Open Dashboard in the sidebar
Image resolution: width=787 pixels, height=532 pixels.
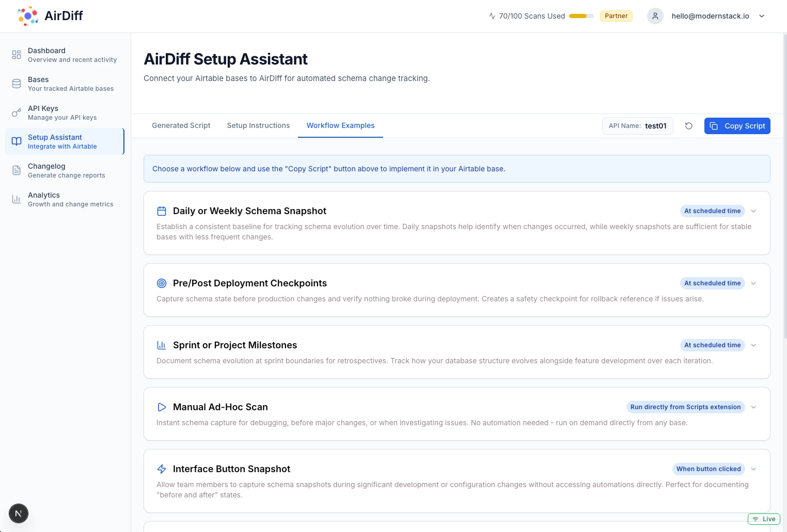point(65,55)
